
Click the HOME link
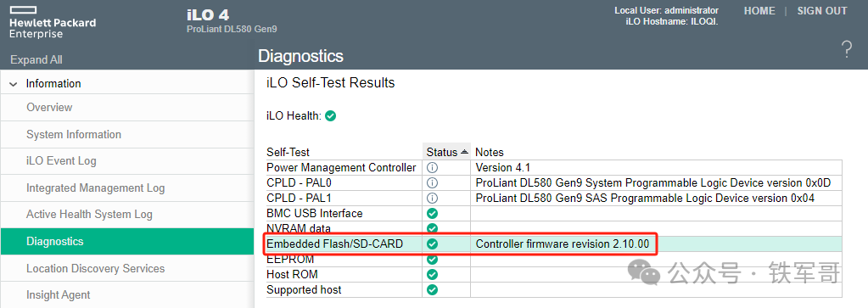click(759, 11)
